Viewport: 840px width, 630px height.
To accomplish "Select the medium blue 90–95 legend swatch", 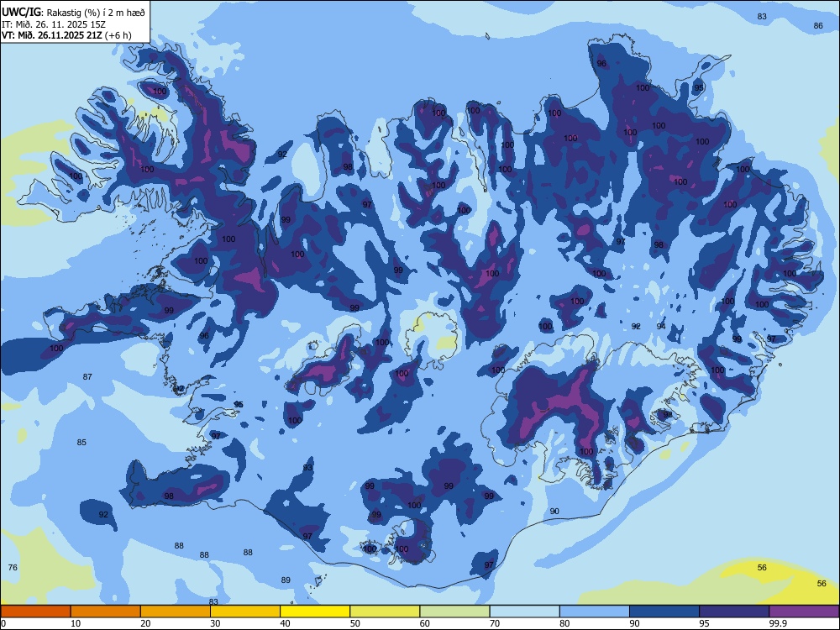I will [x=664, y=612].
